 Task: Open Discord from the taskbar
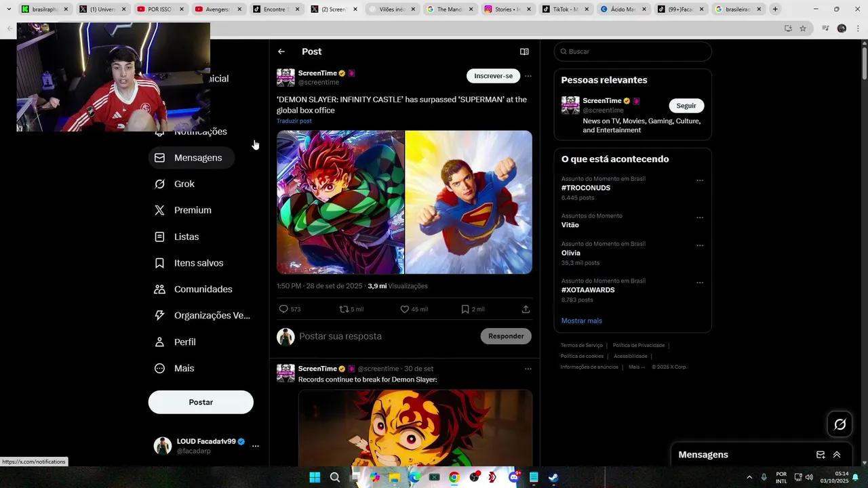pos(514,477)
